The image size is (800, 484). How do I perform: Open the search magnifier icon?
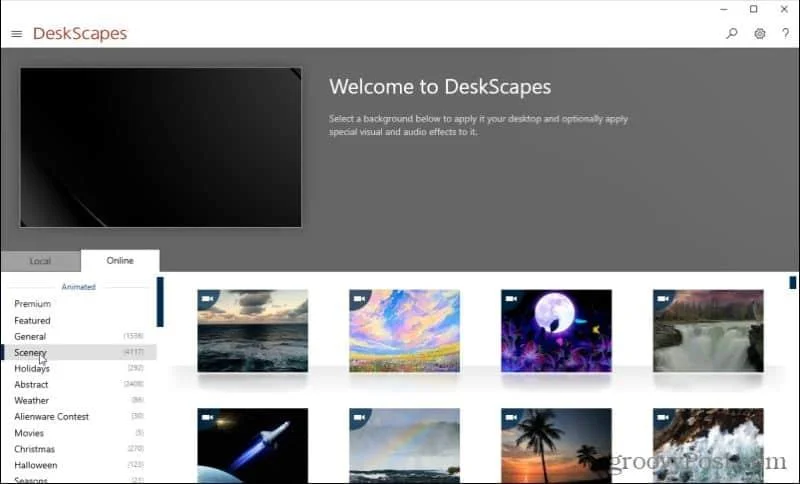click(x=732, y=34)
